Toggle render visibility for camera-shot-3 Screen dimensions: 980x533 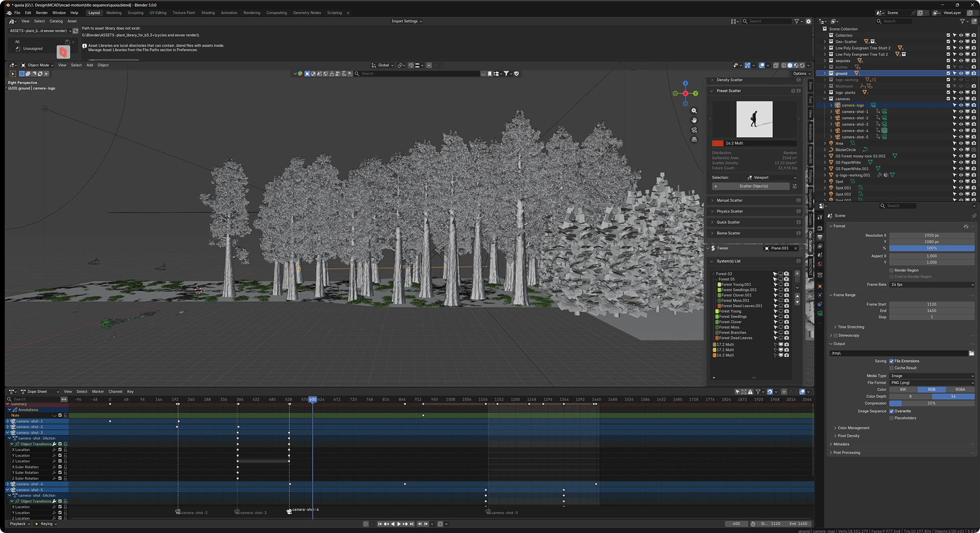(x=973, y=125)
